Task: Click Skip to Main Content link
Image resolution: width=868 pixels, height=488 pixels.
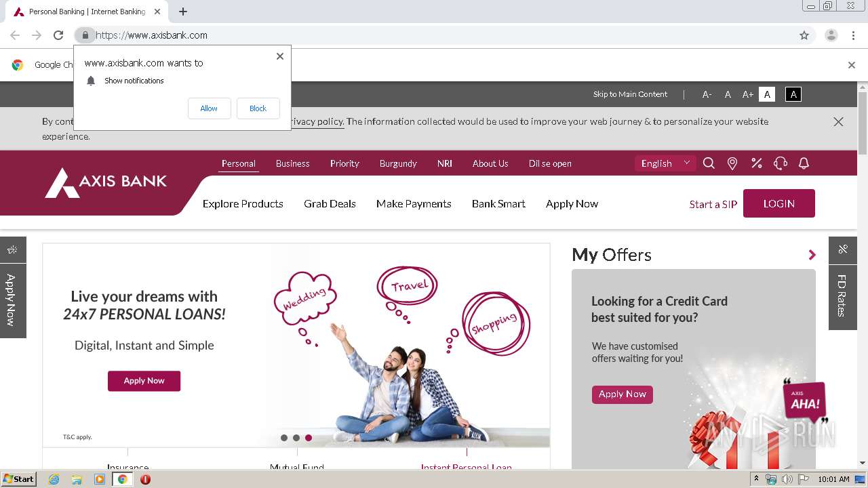Action: coord(630,94)
